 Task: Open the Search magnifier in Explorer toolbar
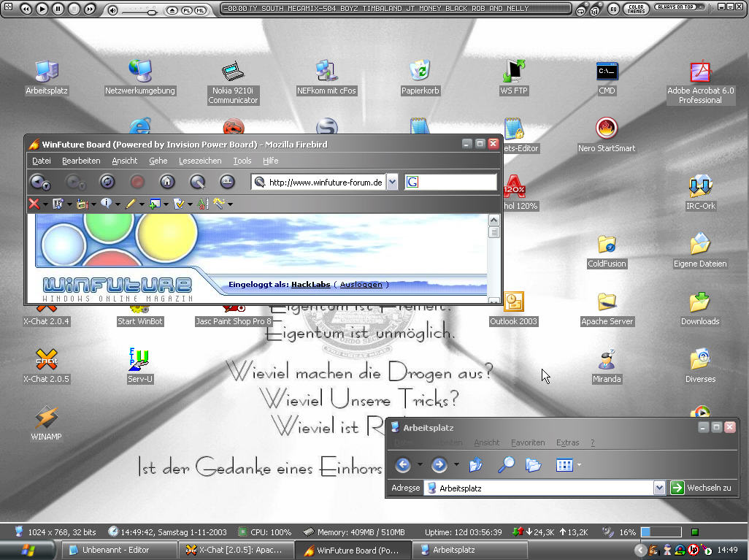coord(505,464)
